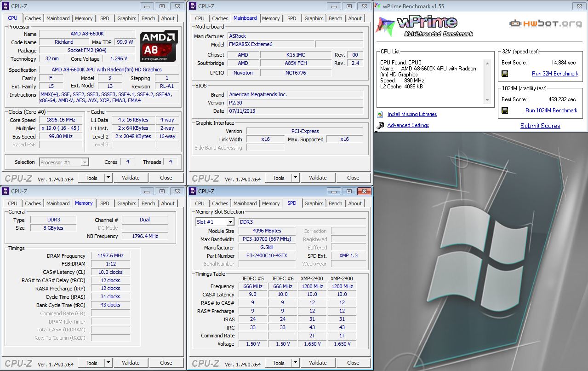Viewport: 588px width, 371px height.
Task: Start the Run 1024M Benchmark link
Action: (x=551, y=110)
